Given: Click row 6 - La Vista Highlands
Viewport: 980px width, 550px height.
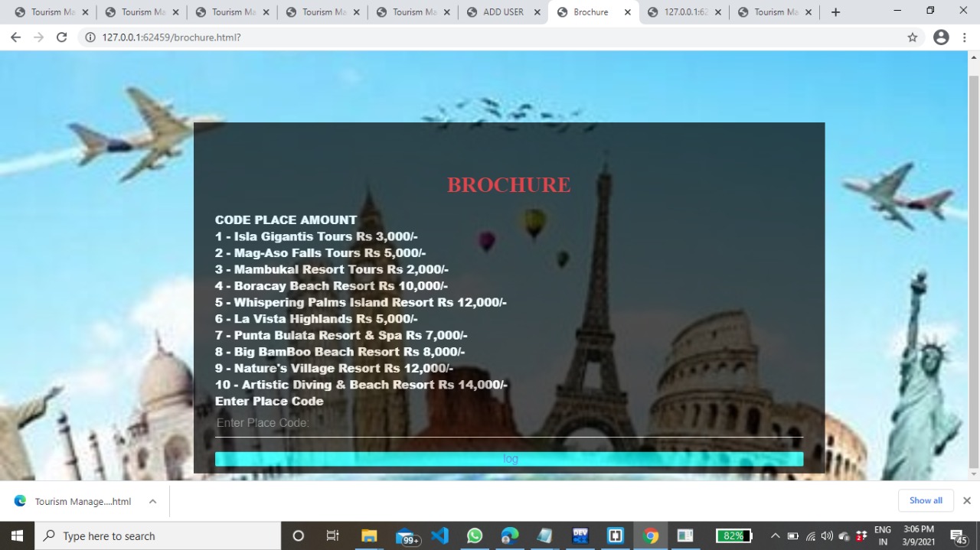Looking at the screenshot, I should [x=316, y=319].
